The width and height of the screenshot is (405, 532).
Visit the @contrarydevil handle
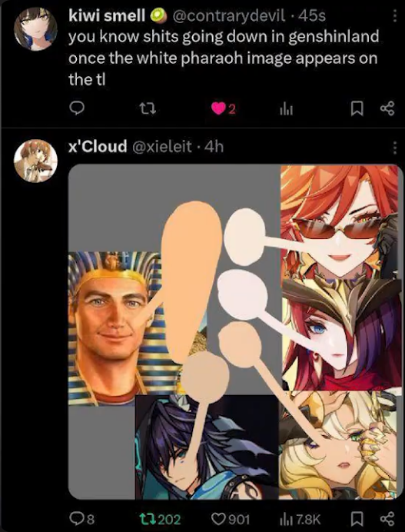229,15
